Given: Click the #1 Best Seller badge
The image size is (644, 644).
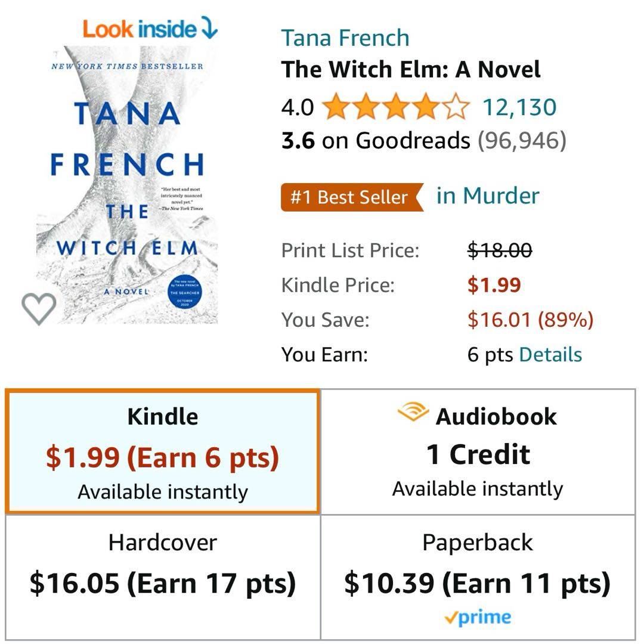Looking at the screenshot, I should tap(352, 197).
